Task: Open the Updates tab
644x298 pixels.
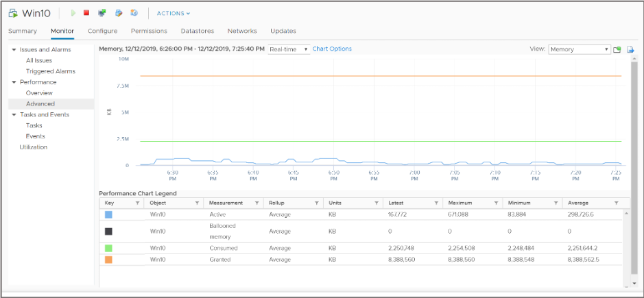Action: click(283, 31)
